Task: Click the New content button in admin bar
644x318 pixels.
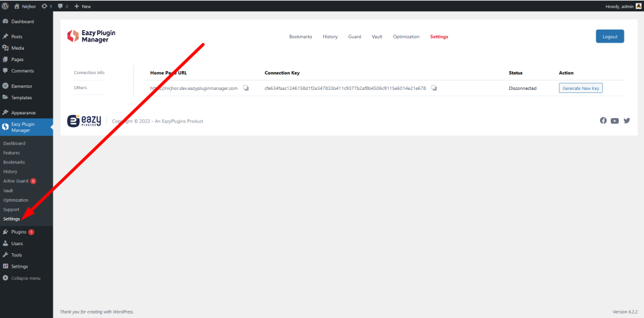Action: [82, 6]
